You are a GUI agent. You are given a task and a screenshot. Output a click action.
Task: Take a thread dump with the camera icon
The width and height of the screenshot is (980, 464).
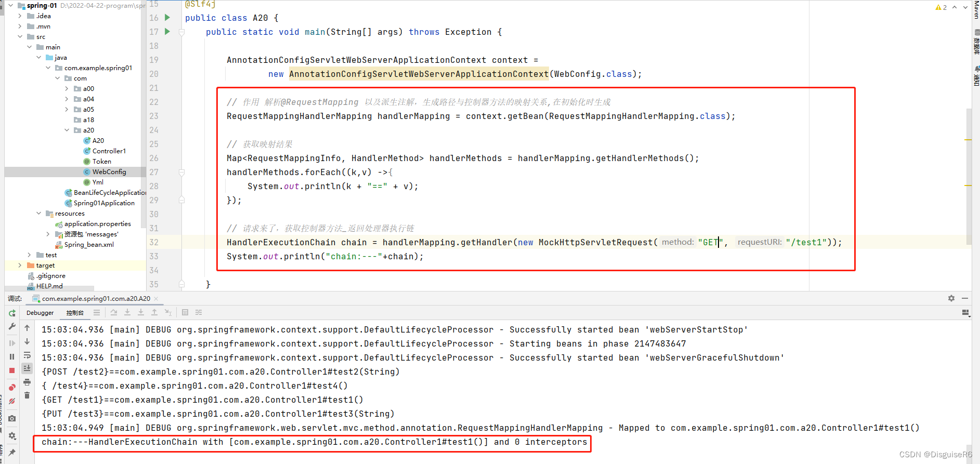[12, 418]
